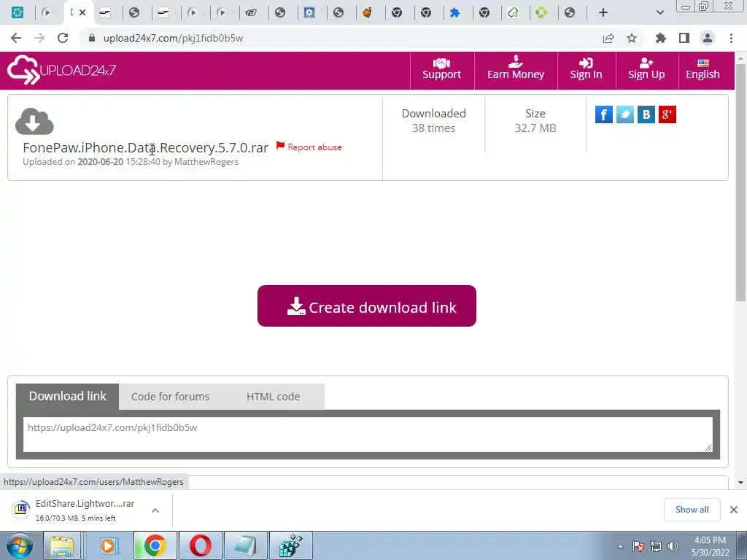Click Create download link button
Viewport: 747px width, 560px height.
coord(367,306)
